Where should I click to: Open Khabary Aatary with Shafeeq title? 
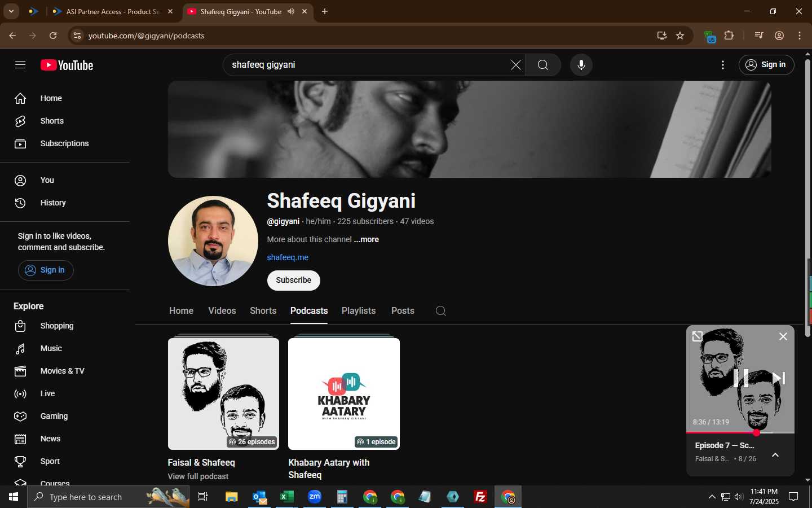tap(329, 468)
